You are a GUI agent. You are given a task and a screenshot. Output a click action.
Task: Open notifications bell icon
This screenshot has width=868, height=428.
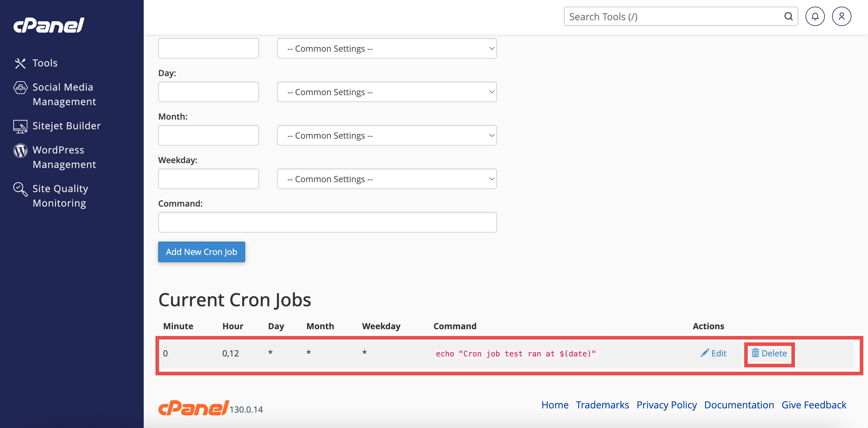(x=815, y=17)
